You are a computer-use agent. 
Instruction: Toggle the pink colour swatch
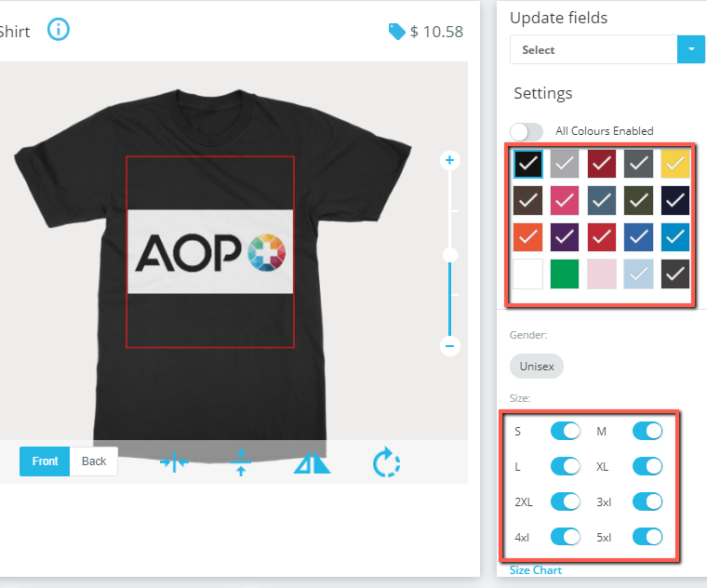click(565, 200)
